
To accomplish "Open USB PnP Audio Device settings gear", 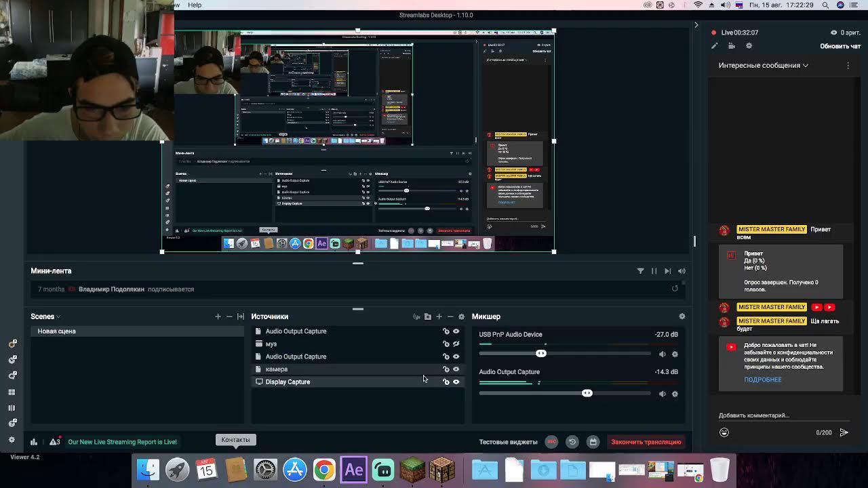I will click(675, 354).
